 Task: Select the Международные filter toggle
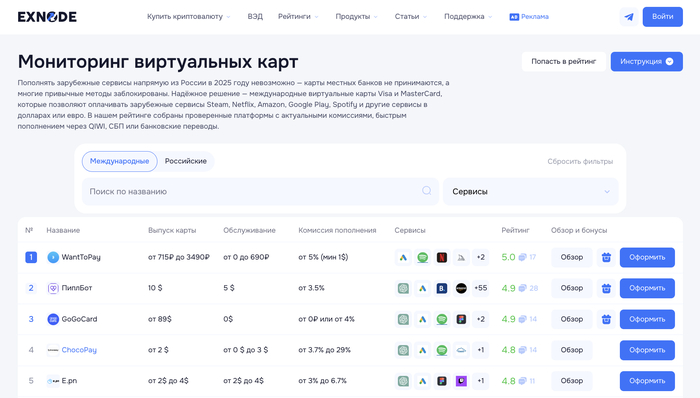point(120,161)
